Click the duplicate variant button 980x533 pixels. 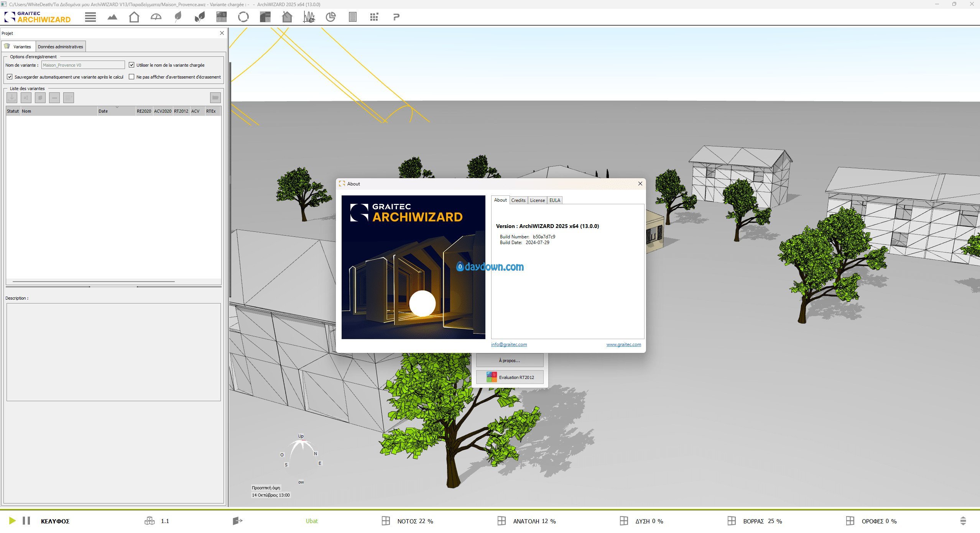(40, 98)
